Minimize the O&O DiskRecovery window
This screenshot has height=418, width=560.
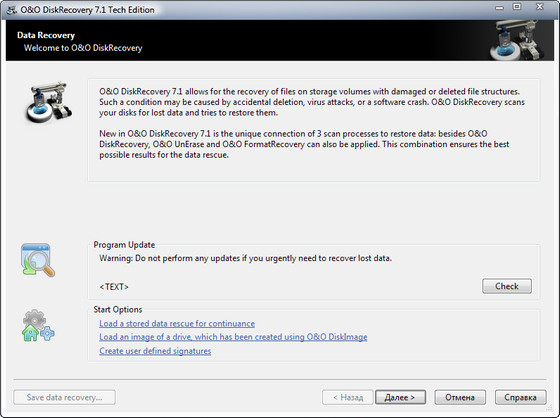click(x=499, y=7)
